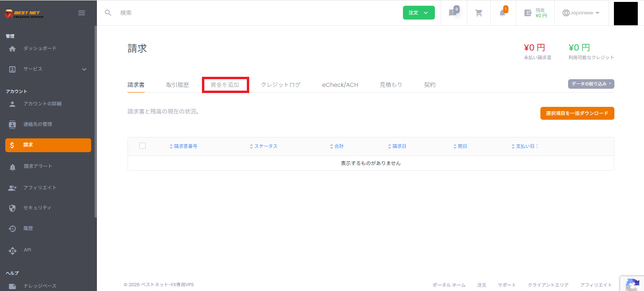The height and width of the screenshot is (291, 644).
Task: Open the sidebar hamburger menu
Action: [x=81, y=12]
